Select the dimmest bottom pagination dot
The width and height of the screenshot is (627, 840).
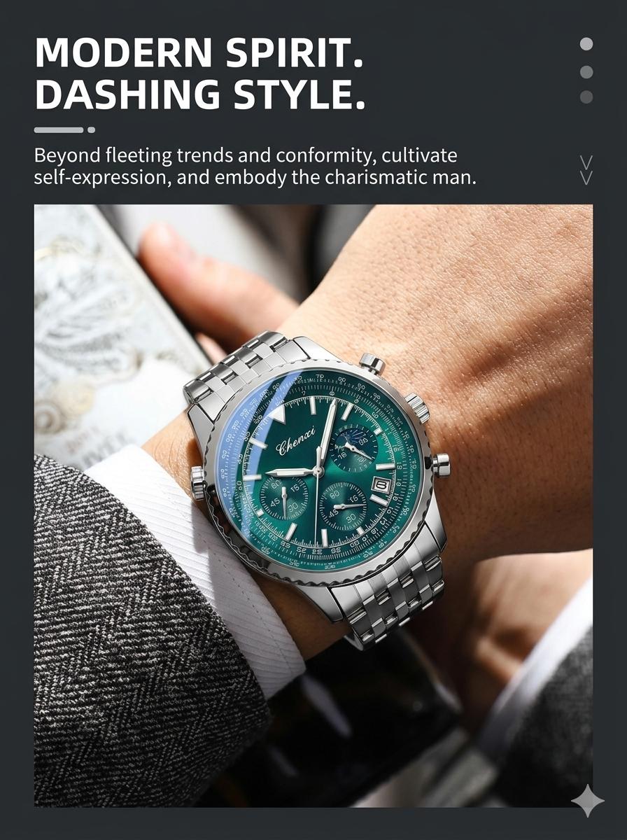click(x=586, y=97)
